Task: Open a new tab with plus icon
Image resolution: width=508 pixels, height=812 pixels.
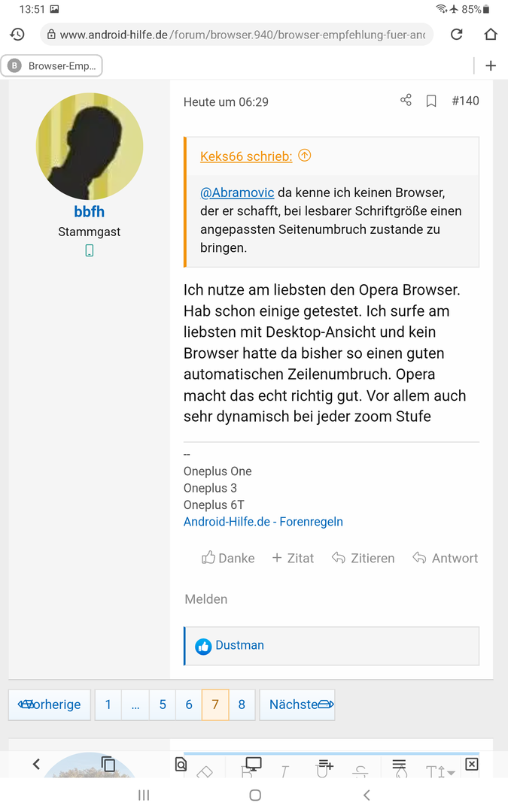Action: [x=491, y=65]
